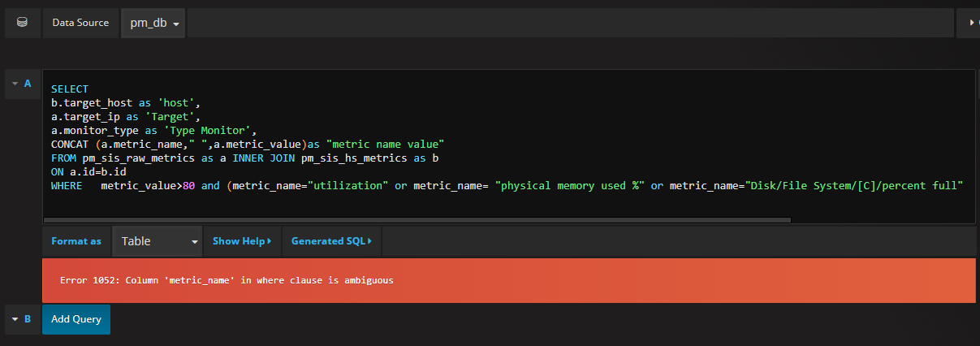Click the query letter A label
Screen dimensions: 980x346
(28, 84)
